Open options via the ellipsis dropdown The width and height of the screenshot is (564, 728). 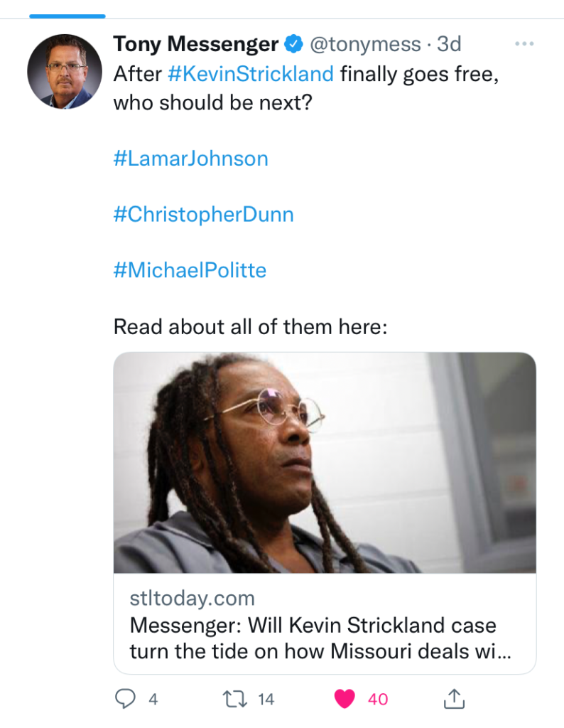click(524, 43)
